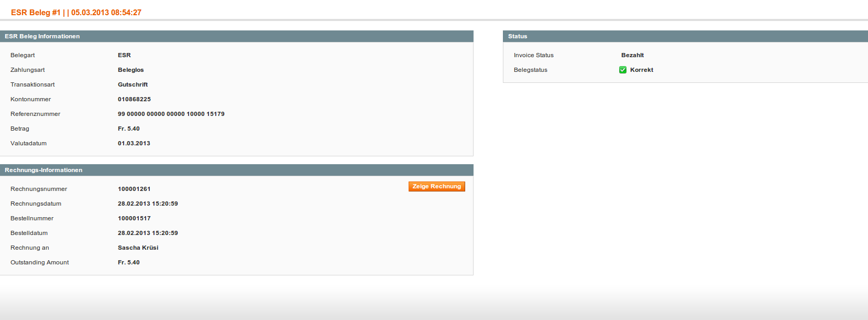Click the ESR Beleg Informationen section header
868x320 pixels.
(42, 36)
